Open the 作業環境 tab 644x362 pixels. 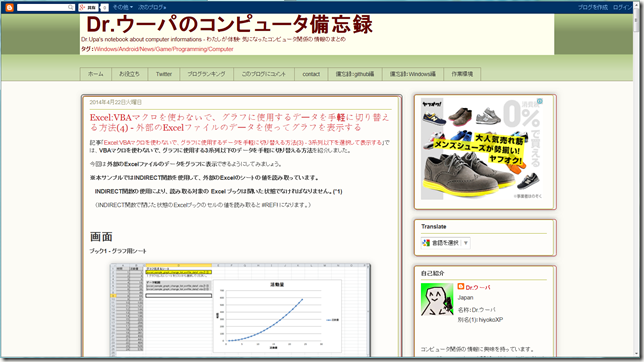(x=462, y=74)
